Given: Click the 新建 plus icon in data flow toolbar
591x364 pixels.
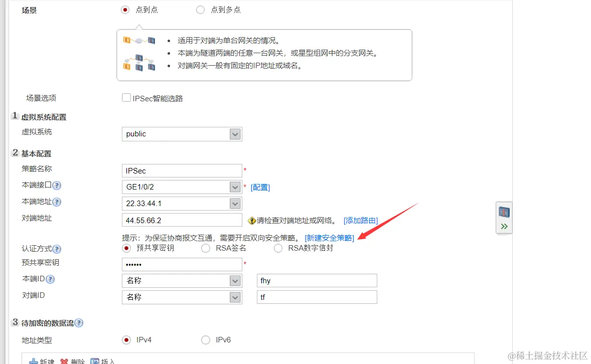Looking at the screenshot, I should tap(34, 361).
